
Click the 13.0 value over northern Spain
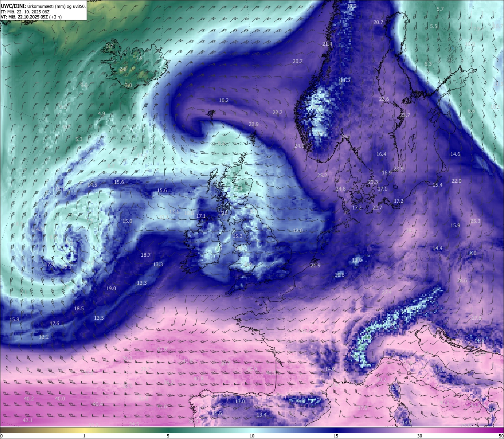[x=240, y=402]
